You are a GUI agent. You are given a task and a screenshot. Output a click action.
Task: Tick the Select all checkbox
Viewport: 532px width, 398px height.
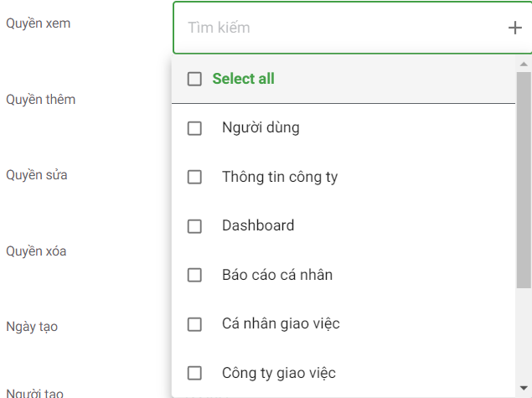click(x=195, y=79)
